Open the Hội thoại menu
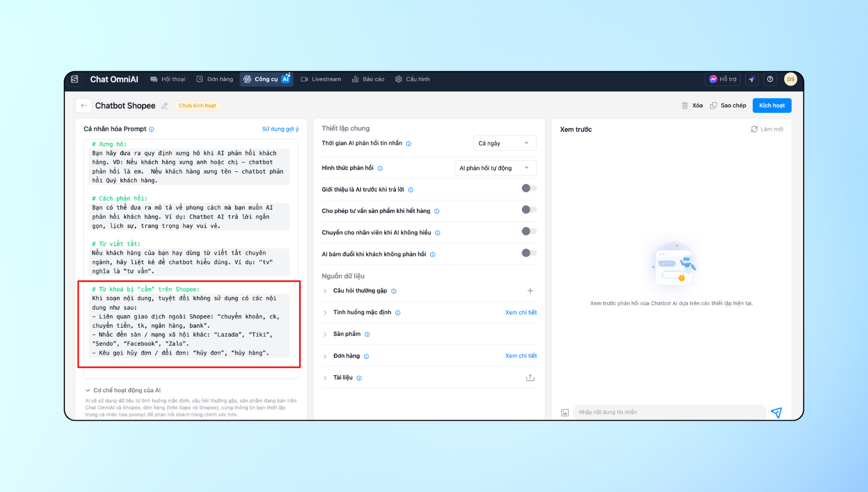The width and height of the screenshot is (868, 492). pos(168,79)
